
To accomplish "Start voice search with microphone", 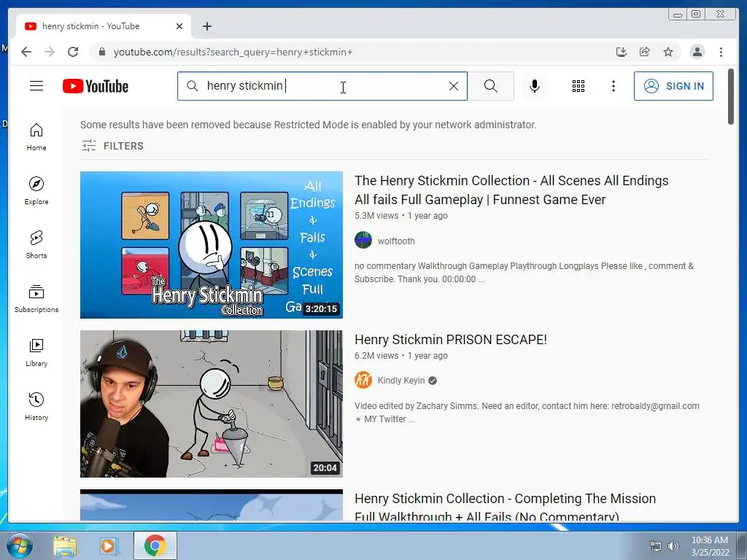I will (x=535, y=86).
